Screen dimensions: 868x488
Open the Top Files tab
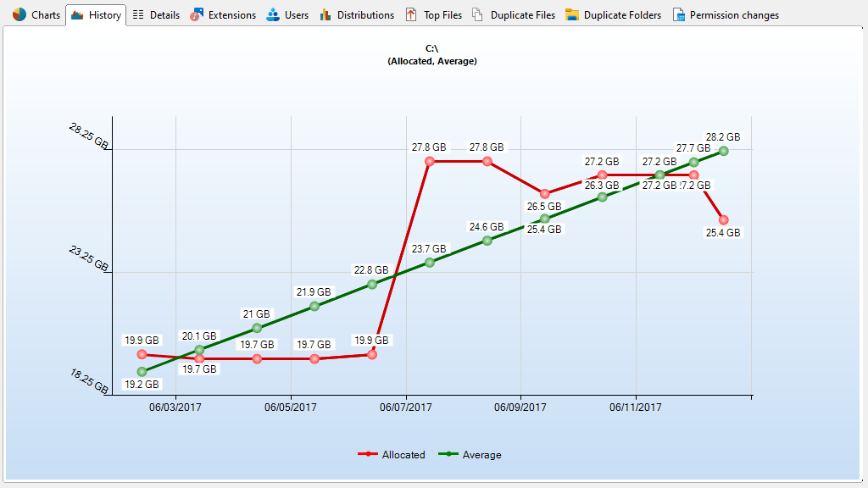pos(442,15)
